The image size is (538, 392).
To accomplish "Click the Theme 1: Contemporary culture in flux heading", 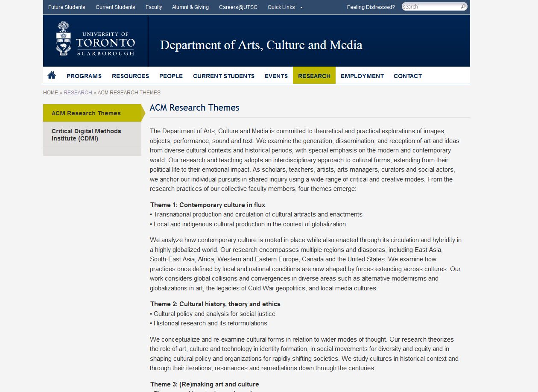I will click(x=208, y=205).
